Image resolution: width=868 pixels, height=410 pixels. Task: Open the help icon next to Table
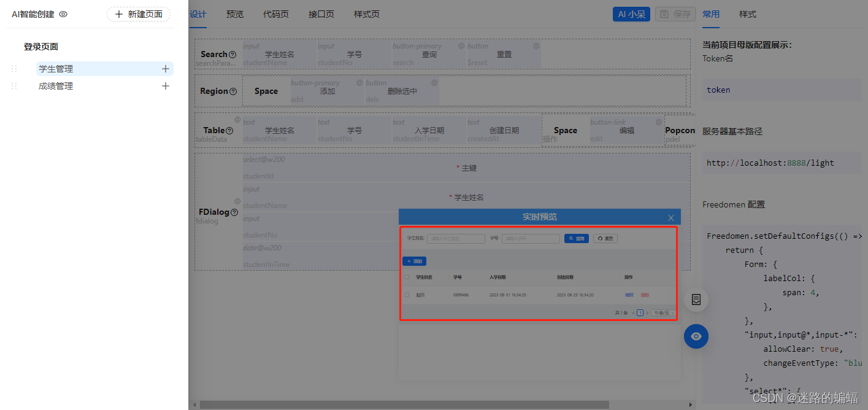(x=229, y=131)
